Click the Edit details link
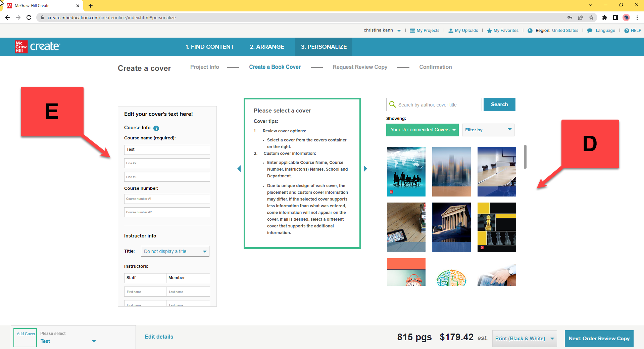 [159, 337]
